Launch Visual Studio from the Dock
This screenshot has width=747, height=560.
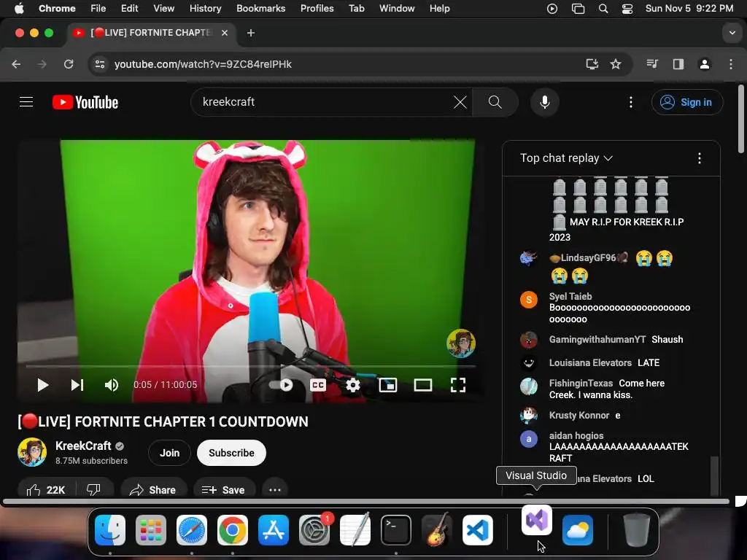[537, 520]
